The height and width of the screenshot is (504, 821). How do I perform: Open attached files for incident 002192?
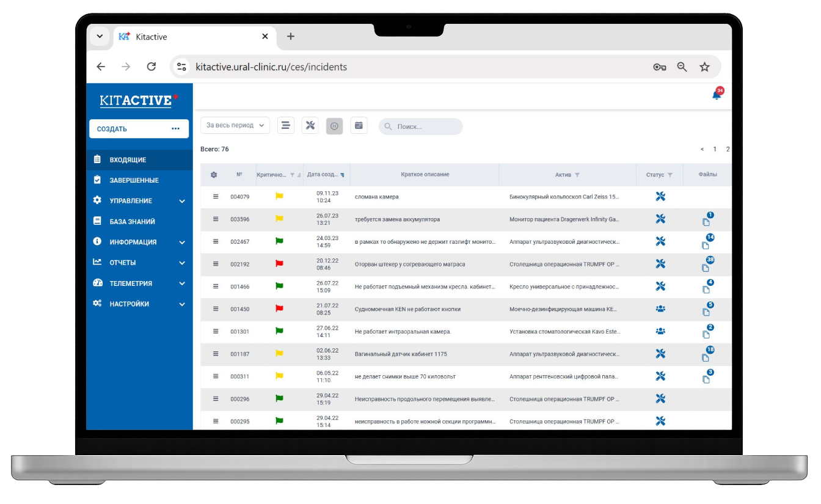[x=706, y=266]
